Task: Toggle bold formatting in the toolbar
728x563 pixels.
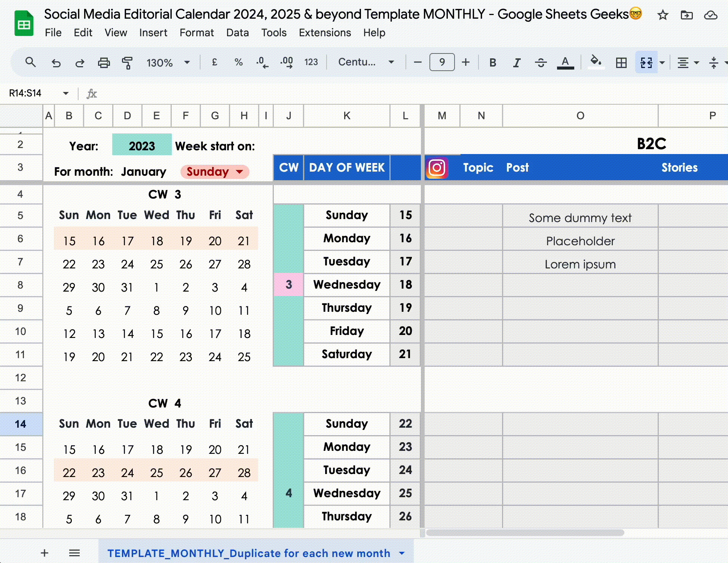Action: coord(492,62)
